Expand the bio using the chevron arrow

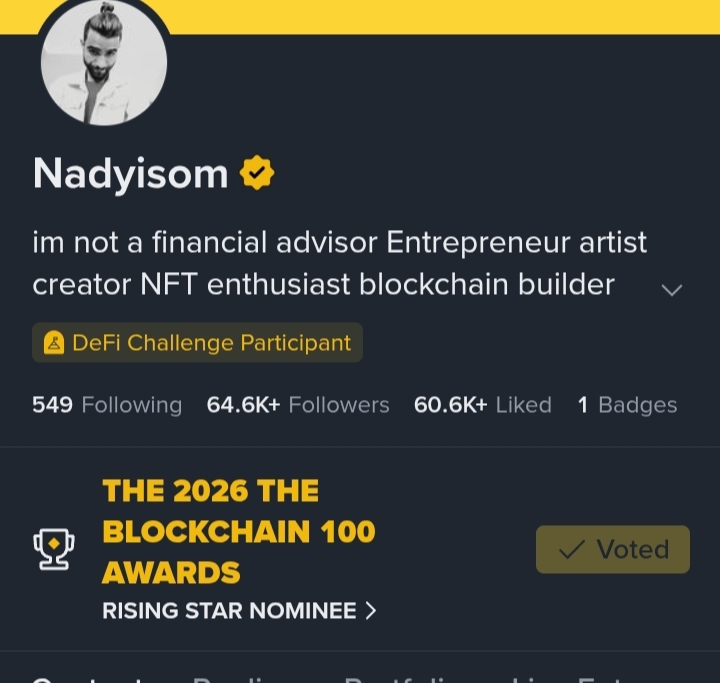click(672, 290)
